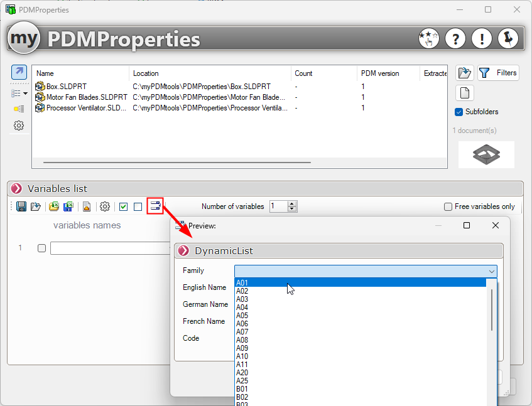The height and width of the screenshot is (406, 532).
Task: Save variables list with floppy disk icon
Action: click(21, 206)
